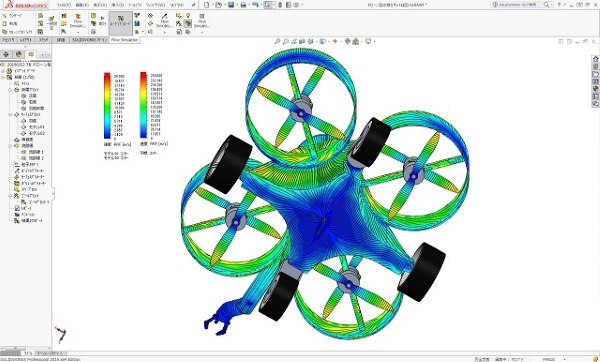Collapse the 流跡線 flow trajectories node

coord(10,146)
